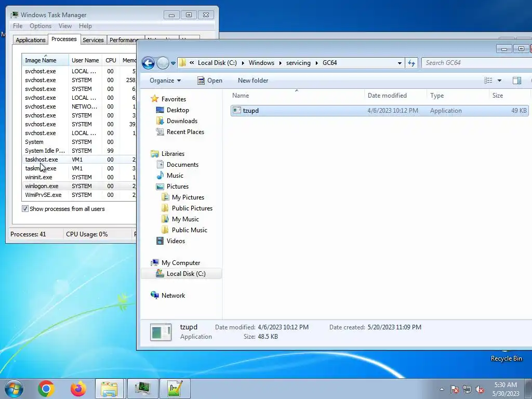Click tzupd thumbnail in details pane
This screenshot has height=399, width=532.
point(161,332)
